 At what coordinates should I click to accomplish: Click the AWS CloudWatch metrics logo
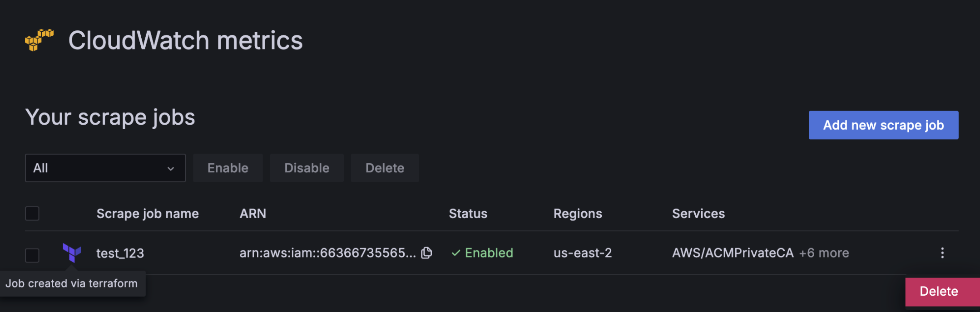(x=39, y=40)
